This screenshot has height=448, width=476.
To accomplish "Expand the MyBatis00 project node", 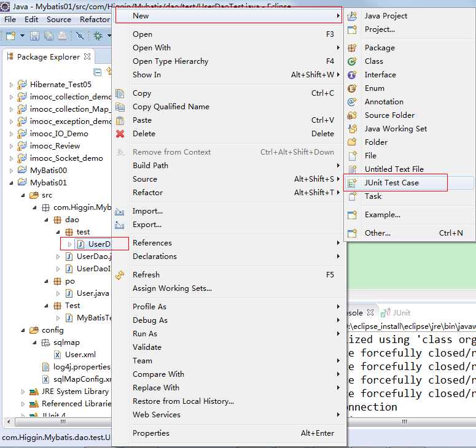I will pyautogui.click(x=11, y=171).
